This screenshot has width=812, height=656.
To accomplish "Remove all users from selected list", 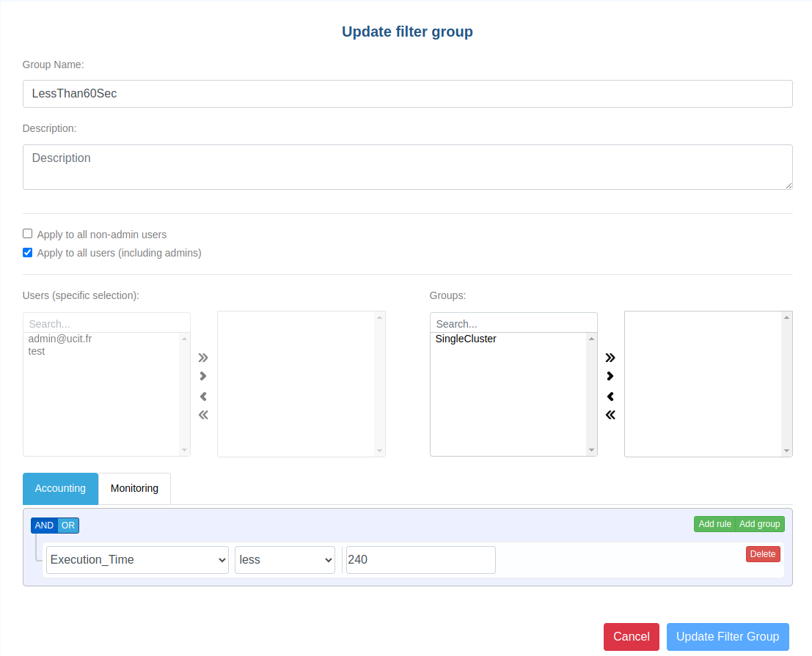I will tap(203, 415).
